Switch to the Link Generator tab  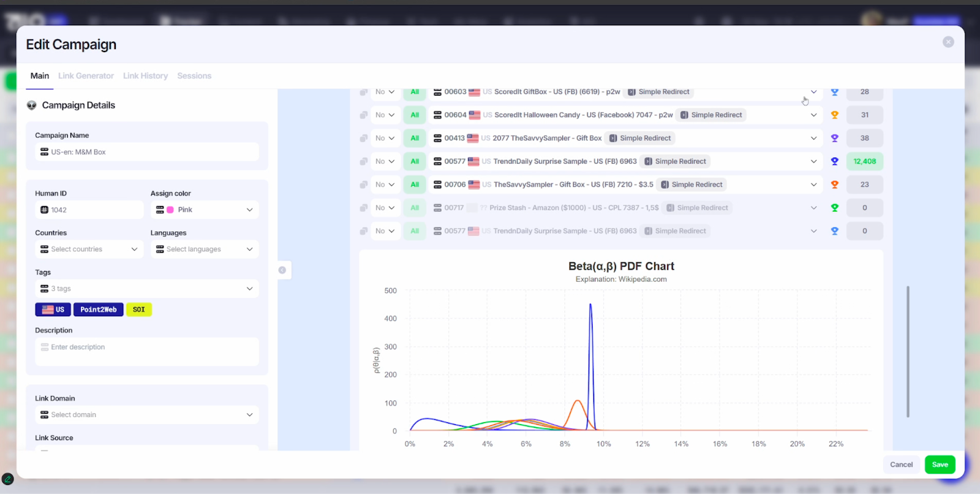point(86,76)
